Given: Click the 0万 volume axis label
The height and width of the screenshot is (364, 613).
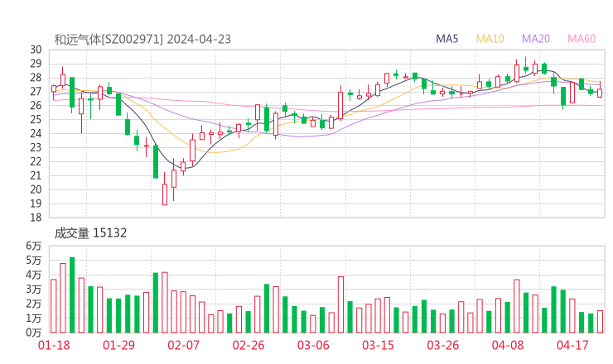Looking at the screenshot, I should coord(34,333).
